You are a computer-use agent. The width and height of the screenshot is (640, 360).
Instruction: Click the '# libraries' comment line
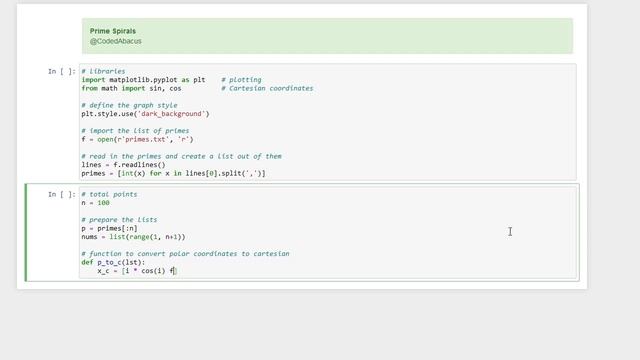tap(103, 71)
